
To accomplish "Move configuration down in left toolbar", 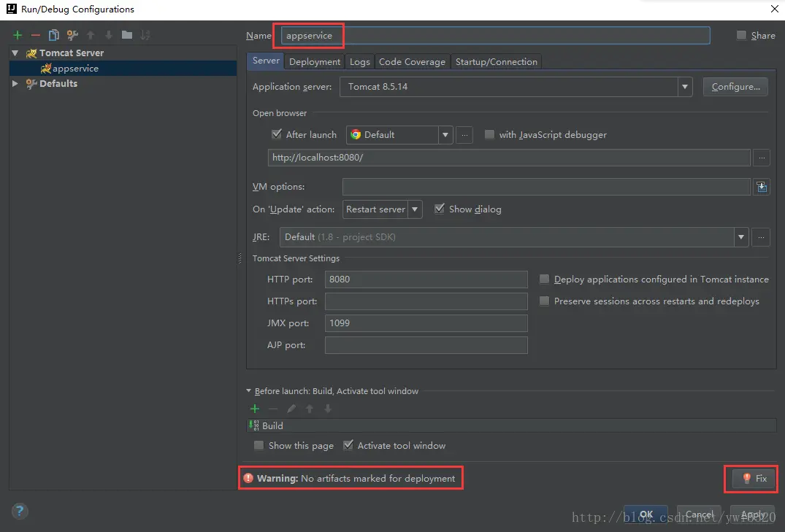I will (x=109, y=35).
